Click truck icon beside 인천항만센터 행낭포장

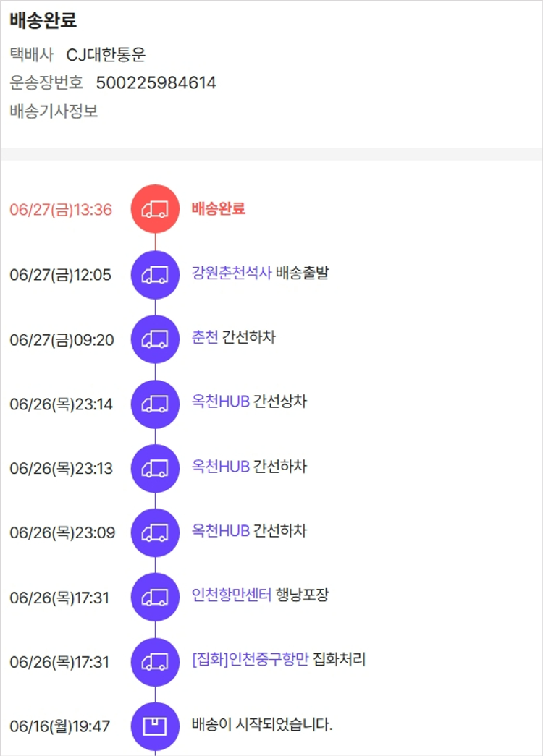(x=155, y=597)
